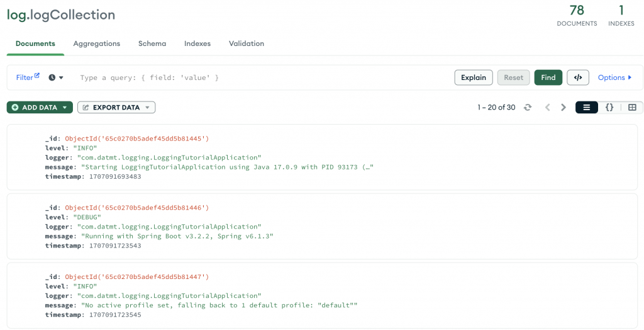Expand query history dropdown arrow
This screenshot has width=644, height=330.
[61, 77]
